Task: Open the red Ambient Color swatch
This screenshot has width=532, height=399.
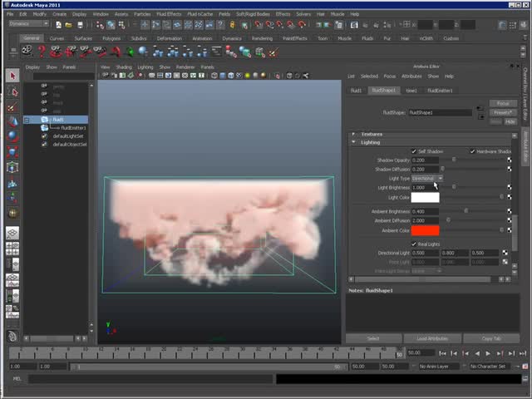Action: point(425,230)
